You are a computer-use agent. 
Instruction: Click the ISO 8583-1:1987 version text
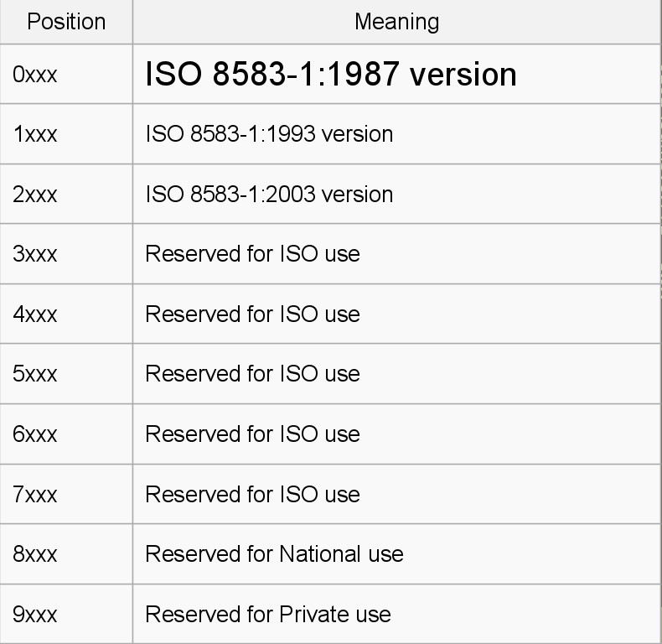click(x=330, y=74)
